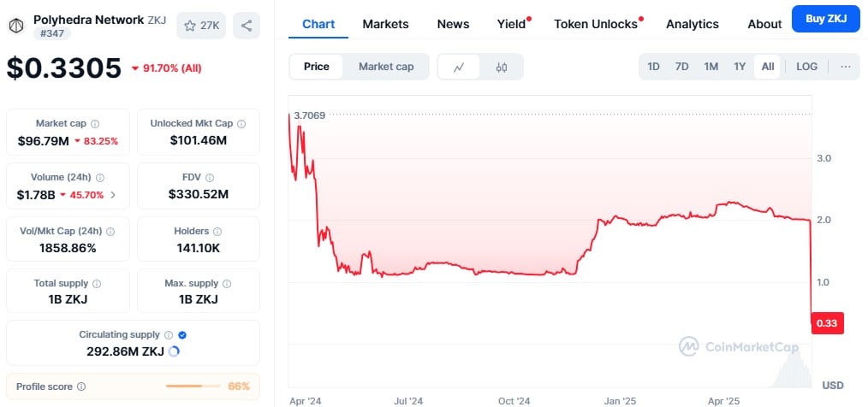This screenshot has height=407, width=868.
Task: Click the 292.86M ZKJ circulating supply value
Action: [125, 351]
